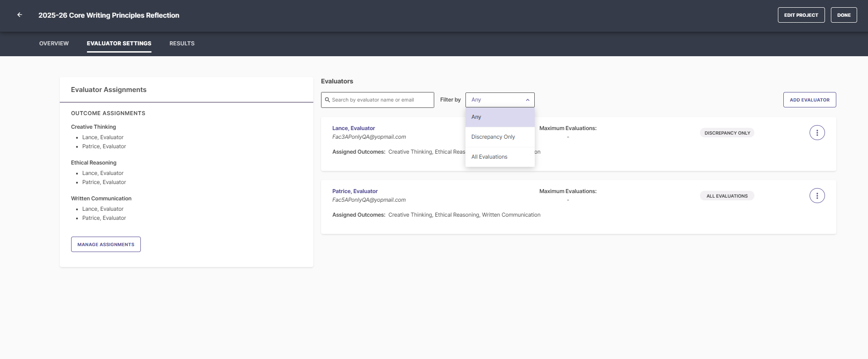Click Lance, Evaluator under Written Communication
Screen dimensions: 868x359
(103, 209)
